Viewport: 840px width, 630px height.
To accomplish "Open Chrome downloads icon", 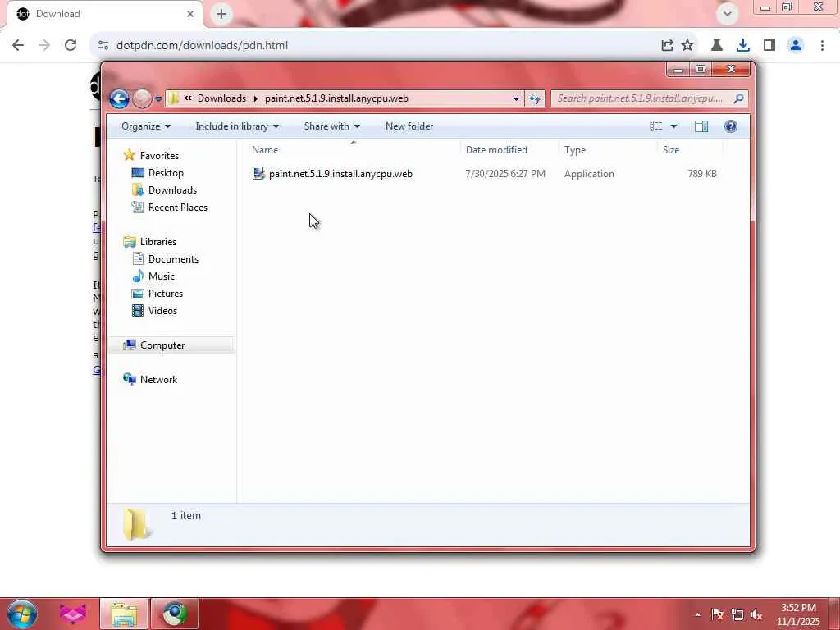I will point(743,45).
